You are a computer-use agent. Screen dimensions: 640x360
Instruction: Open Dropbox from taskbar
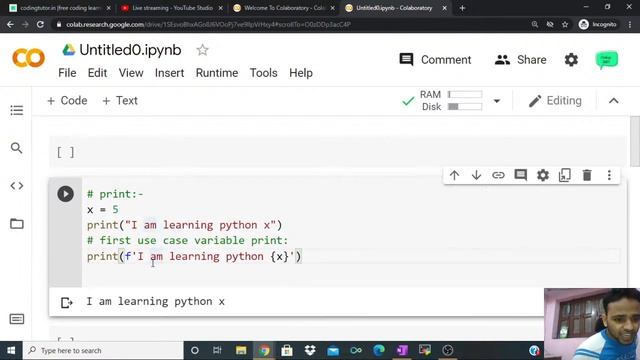click(x=310, y=351)
